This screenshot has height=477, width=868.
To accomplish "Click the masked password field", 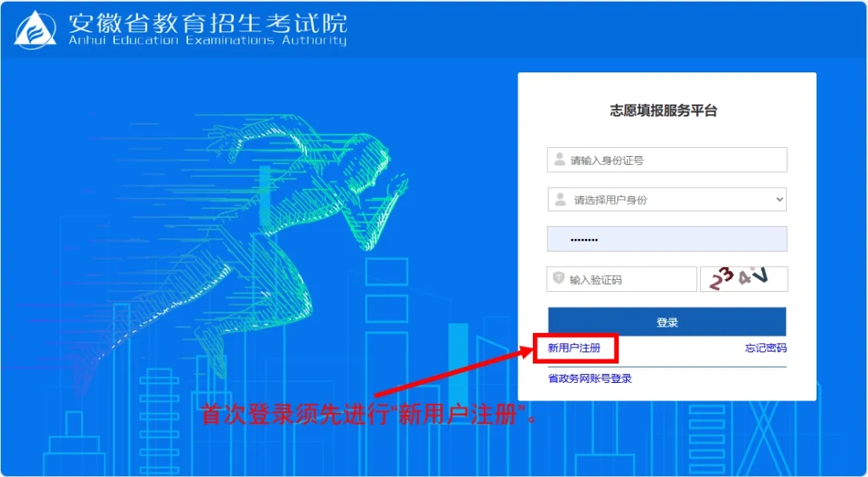I will [x=667, y=239].
